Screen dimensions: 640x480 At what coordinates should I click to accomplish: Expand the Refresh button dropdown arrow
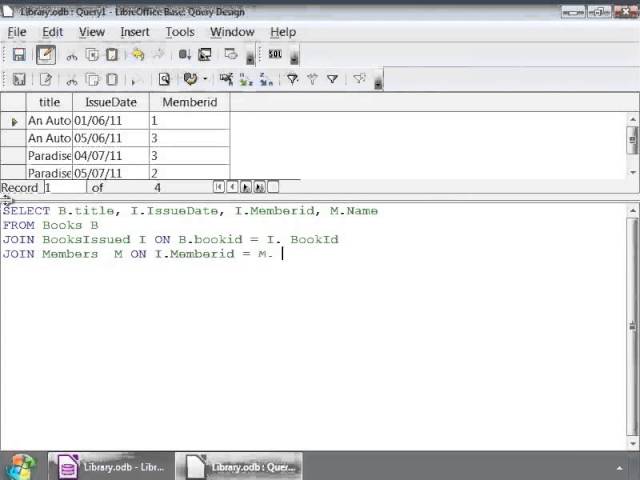pos(205,79)
